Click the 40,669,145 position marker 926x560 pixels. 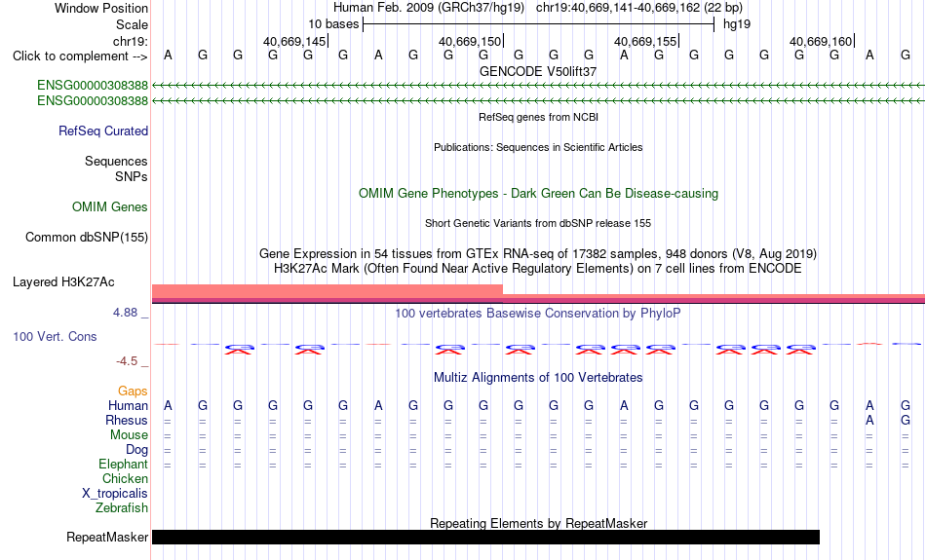294,41
